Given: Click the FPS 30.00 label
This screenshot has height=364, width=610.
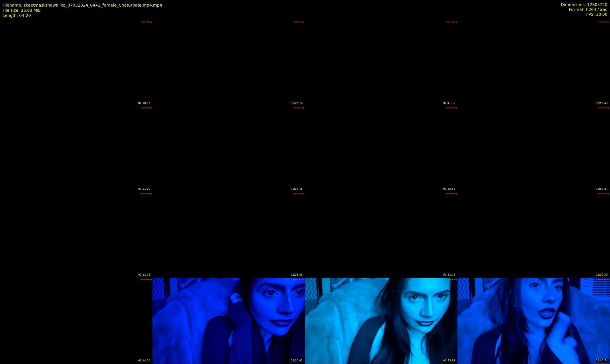Looking at the screenshot, I should 597,14.
